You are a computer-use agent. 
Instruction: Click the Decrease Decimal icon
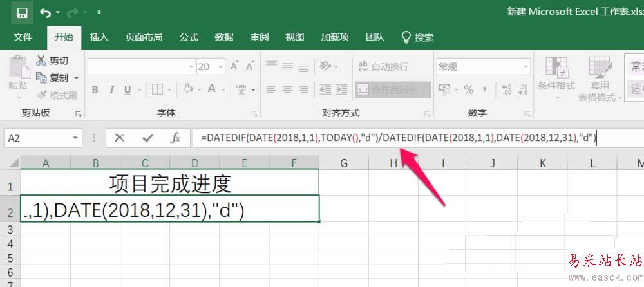(523, 89)
